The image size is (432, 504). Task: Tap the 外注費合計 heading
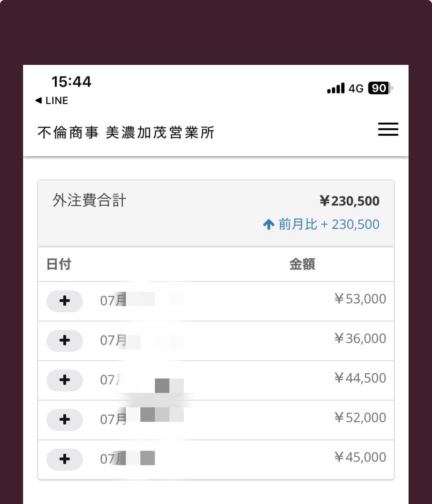coord(89,201)
